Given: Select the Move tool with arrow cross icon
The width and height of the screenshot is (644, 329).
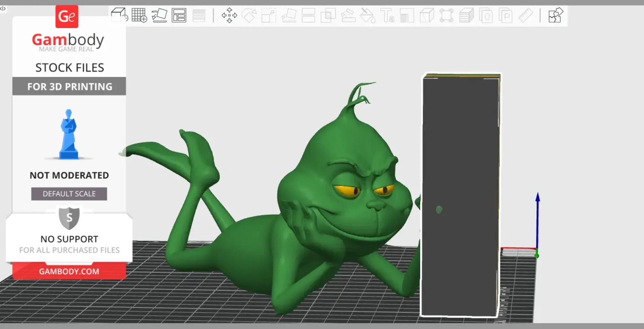Looking at the screenshot, I should 229,15.
